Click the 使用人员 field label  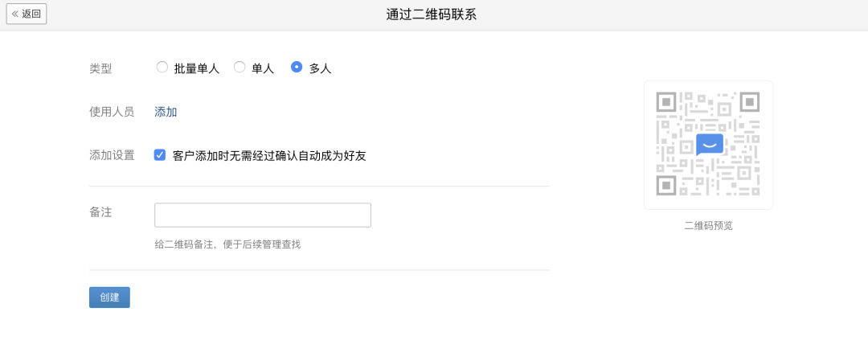tap(112, 112)
